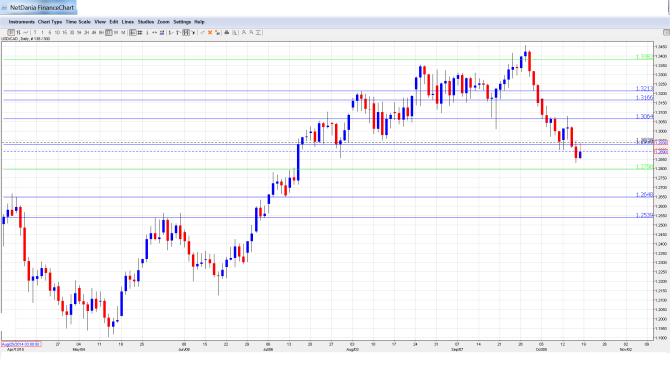Open the View menu
This screenshot has height=377, width=670.
[100, 22]
